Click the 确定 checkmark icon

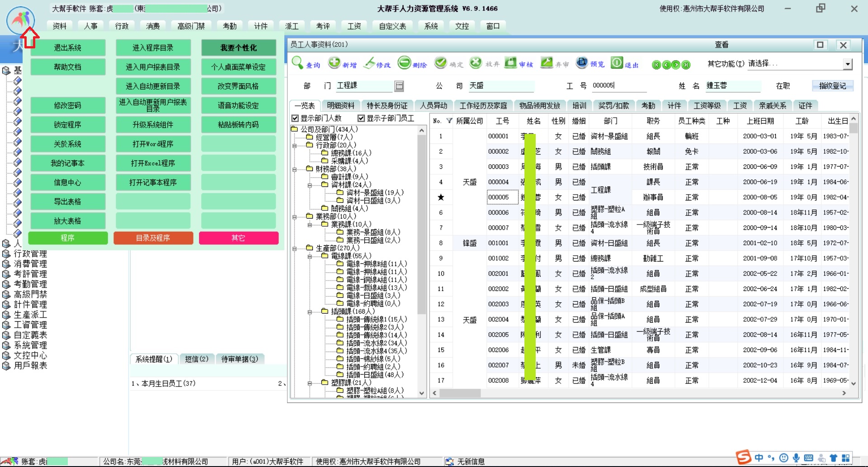(440, 63)
